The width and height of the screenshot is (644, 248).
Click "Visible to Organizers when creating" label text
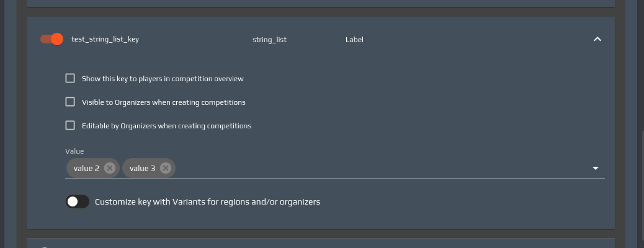point(164,102)
